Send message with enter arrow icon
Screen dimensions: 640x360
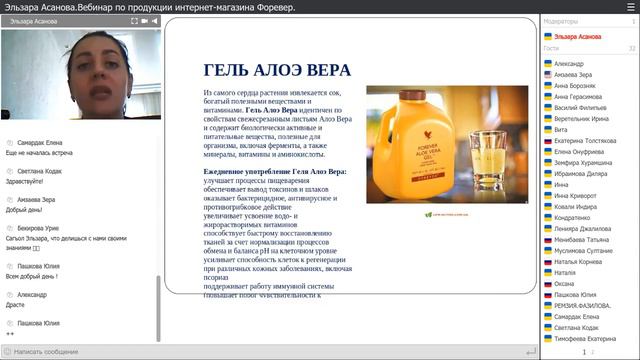click(x=531, y=351)
